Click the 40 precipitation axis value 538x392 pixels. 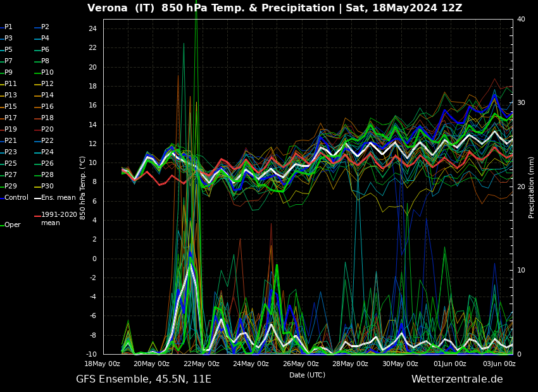(521, 19)
